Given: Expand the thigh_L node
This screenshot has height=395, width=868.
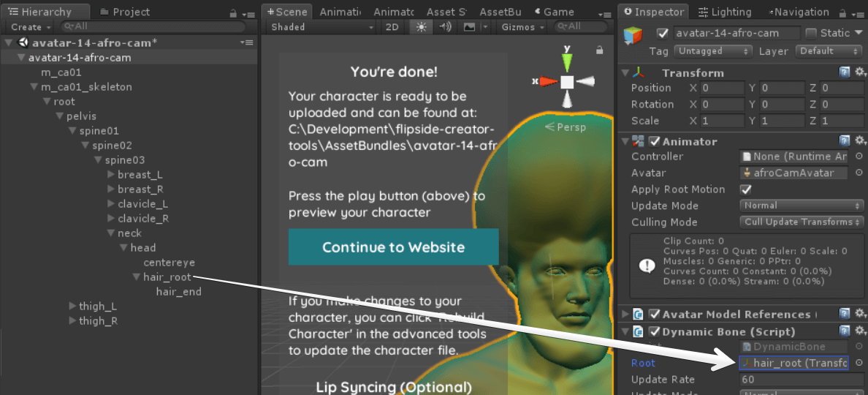Looking at the screenshot, I should click(72, 306).
